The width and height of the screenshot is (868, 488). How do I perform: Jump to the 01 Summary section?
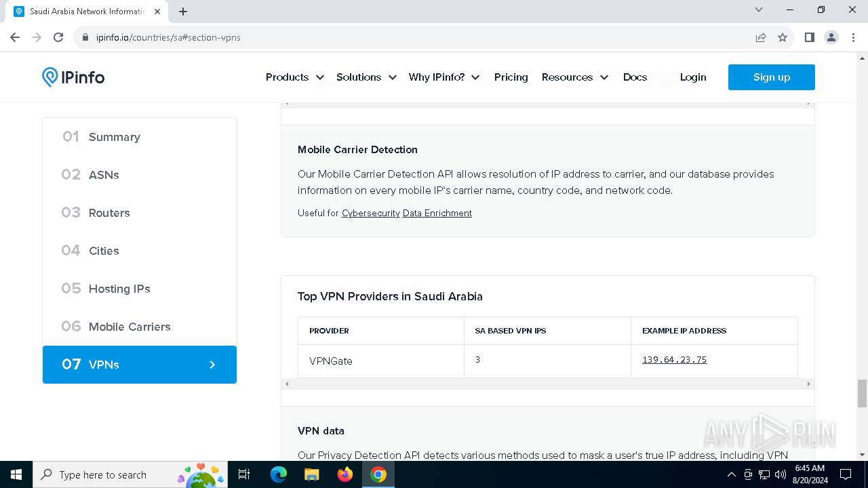click(140, 137)
